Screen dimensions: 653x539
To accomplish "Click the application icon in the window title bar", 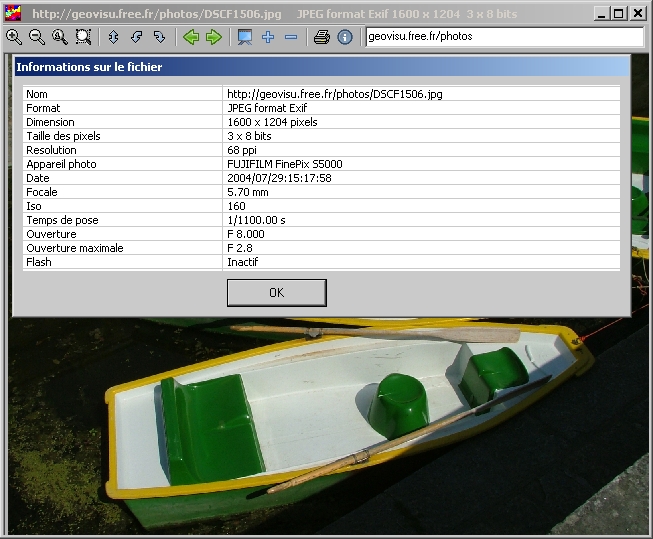I will coord(12,13).
